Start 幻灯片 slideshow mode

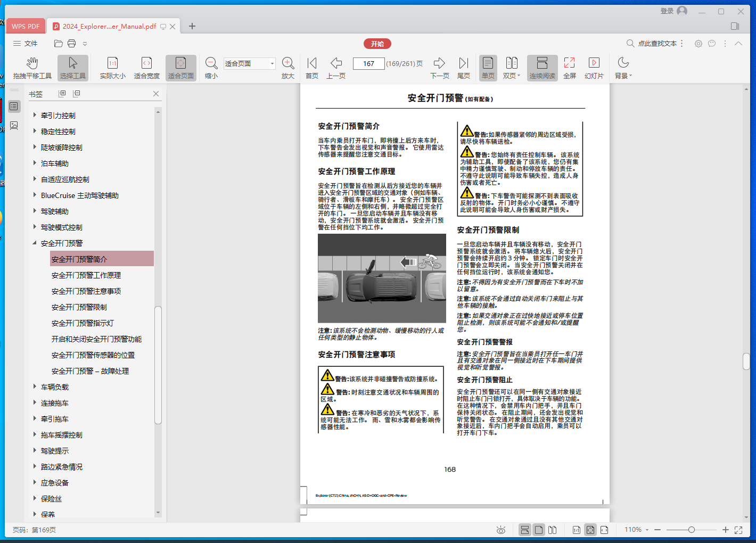click(594, 68)
